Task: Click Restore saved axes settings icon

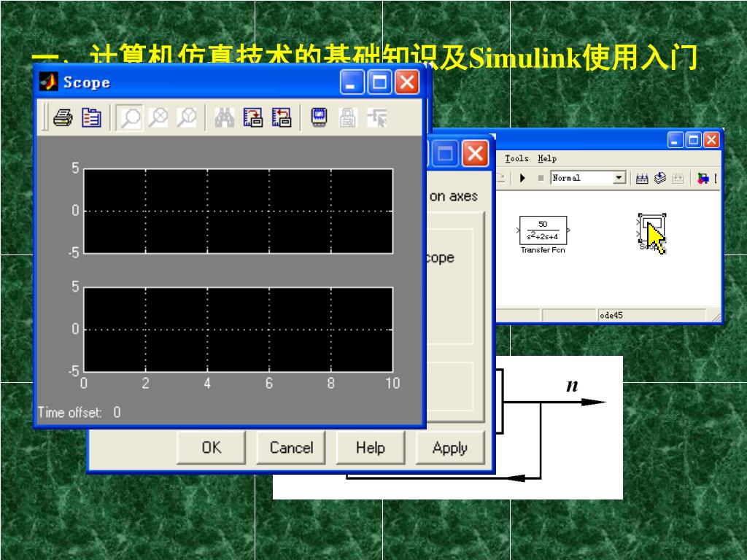Action: (x=282, y=117)
